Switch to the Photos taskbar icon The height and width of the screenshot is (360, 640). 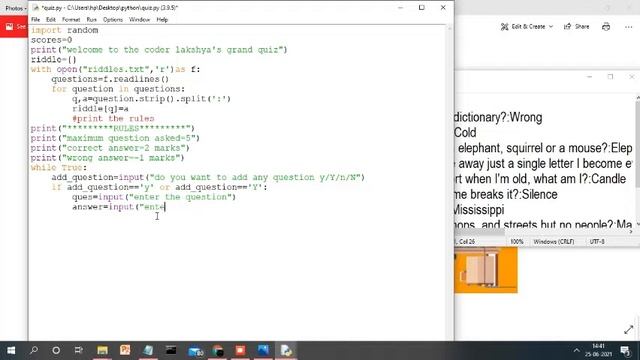pyautogui.click(x=263, y=350)
